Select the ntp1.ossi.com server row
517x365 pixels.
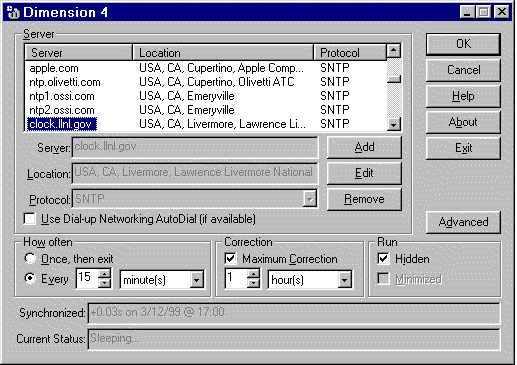pos(206,96)
